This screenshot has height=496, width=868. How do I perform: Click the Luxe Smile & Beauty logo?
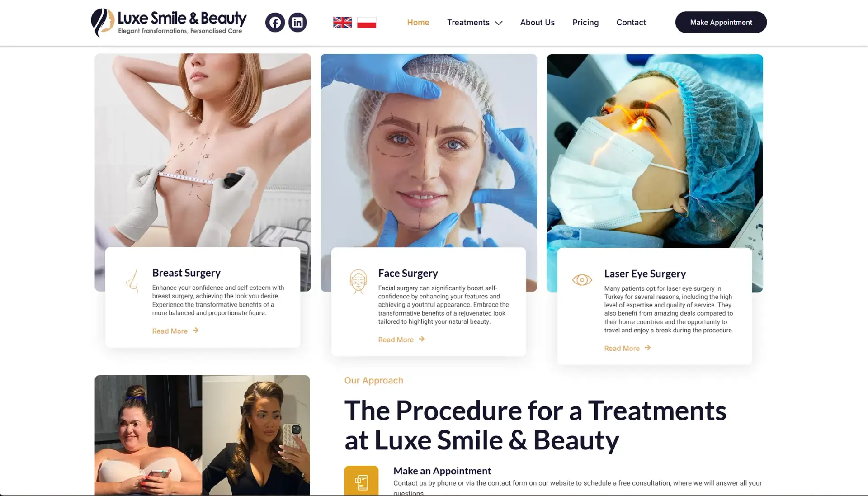tap(169, 22)
